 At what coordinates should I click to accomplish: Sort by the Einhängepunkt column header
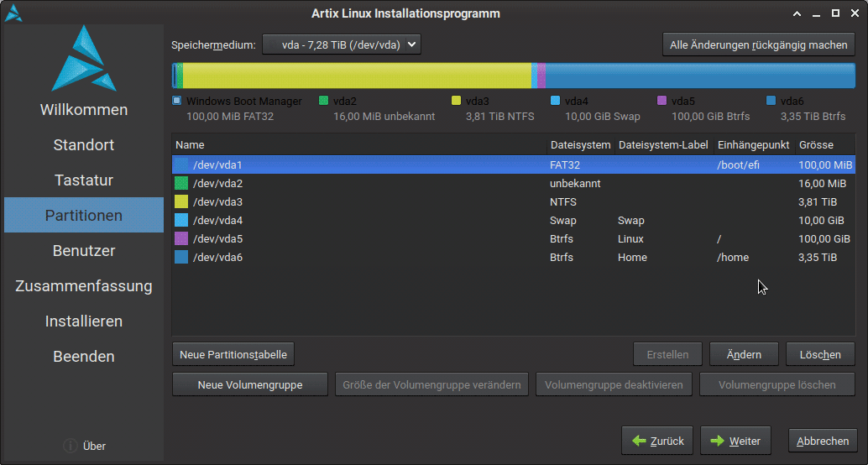click(753, 145)
